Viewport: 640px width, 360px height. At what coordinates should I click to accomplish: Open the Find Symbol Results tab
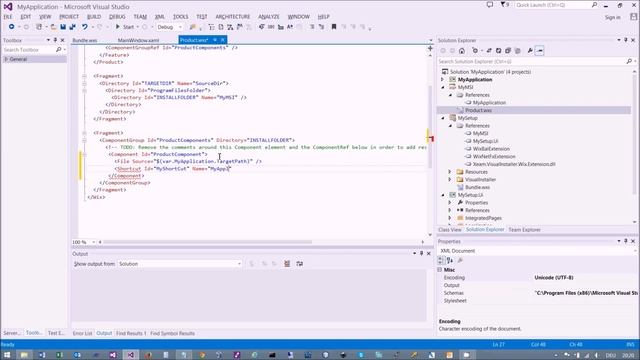pyautogui.click(x=172, y=333)
